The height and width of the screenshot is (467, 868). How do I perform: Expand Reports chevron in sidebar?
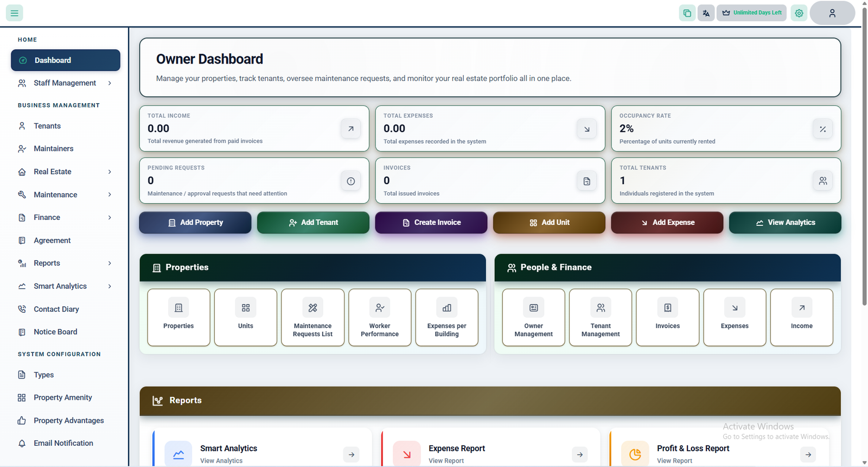[x=110, y=263]
